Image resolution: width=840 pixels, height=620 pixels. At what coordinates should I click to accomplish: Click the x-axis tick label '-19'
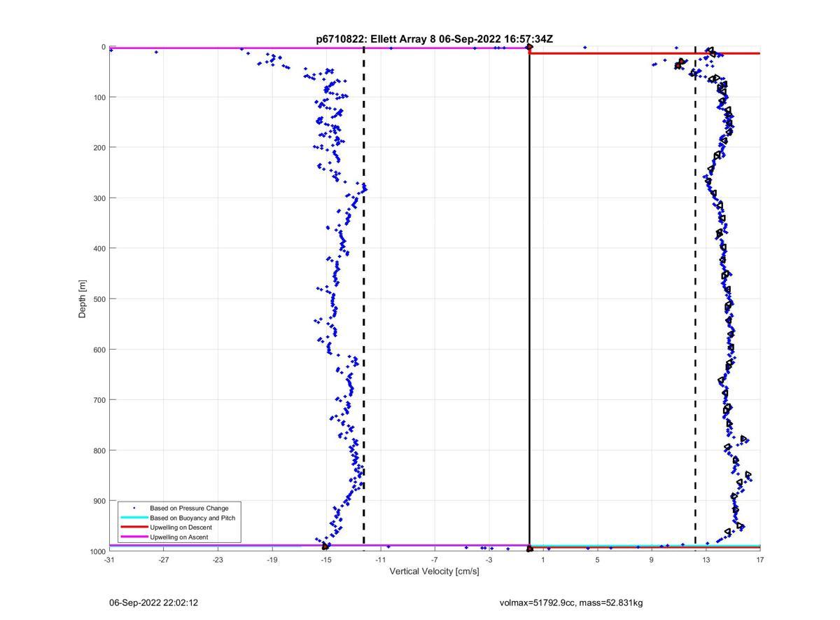(272, 560)
